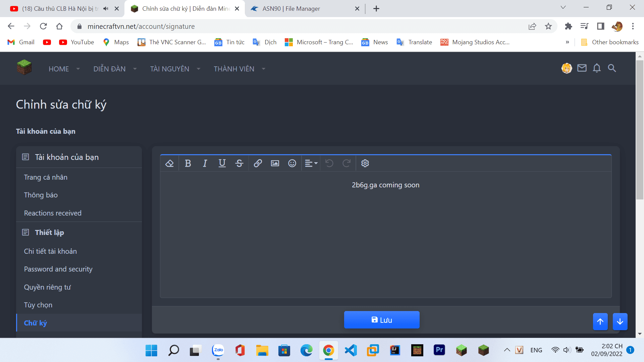Switch to ASN90 File Manager tab
This screenshot has width=644, height=362.
click(x=291, y=9)
